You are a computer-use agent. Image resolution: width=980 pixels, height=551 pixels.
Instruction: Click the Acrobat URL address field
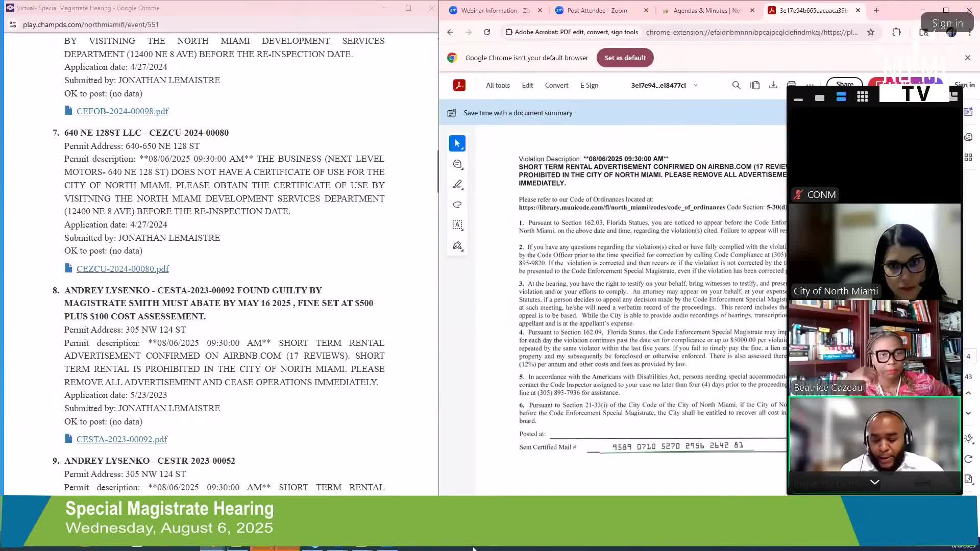(751, 32)
